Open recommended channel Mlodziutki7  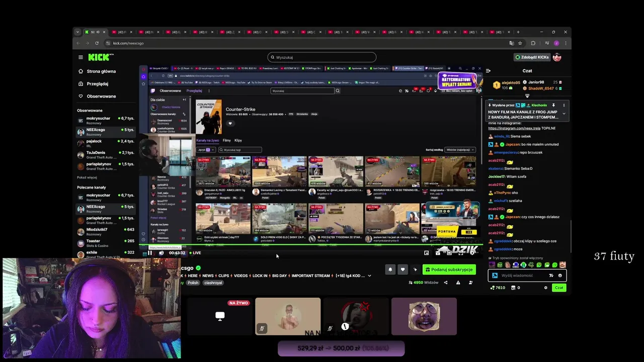[106, 231]
